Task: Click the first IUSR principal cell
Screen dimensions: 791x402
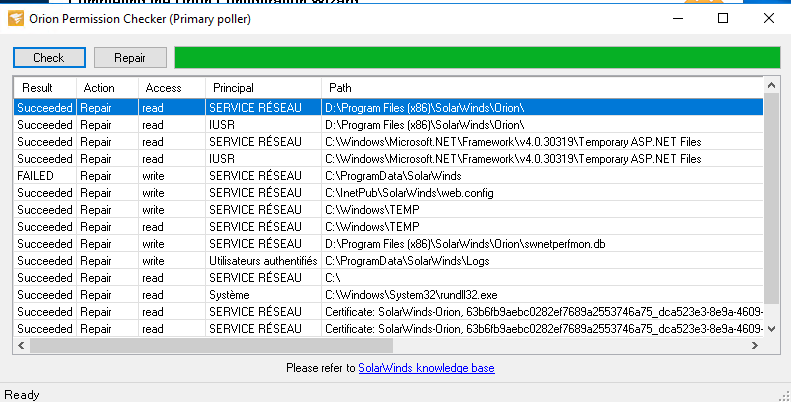Action: coord(263,125)
